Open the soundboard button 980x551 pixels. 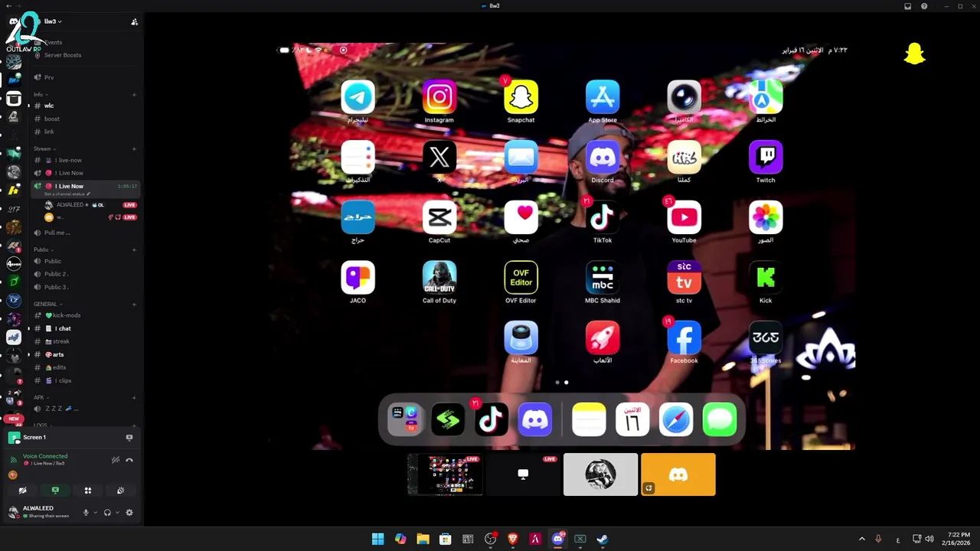[x=120, y=491]
